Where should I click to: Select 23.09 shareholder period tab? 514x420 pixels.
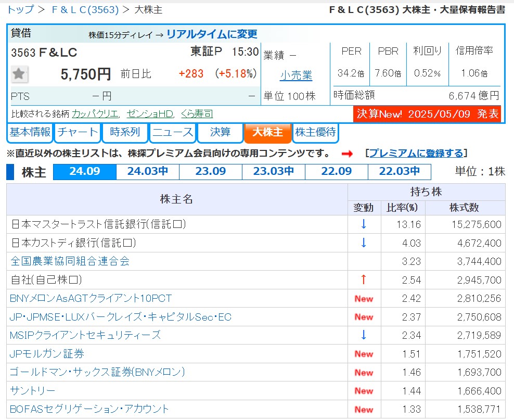click(211, 171)
